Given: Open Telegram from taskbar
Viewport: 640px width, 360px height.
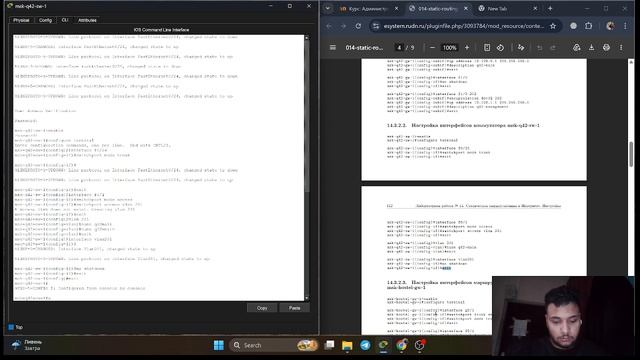Looking at the screenshot, I should tap(365, 345).
